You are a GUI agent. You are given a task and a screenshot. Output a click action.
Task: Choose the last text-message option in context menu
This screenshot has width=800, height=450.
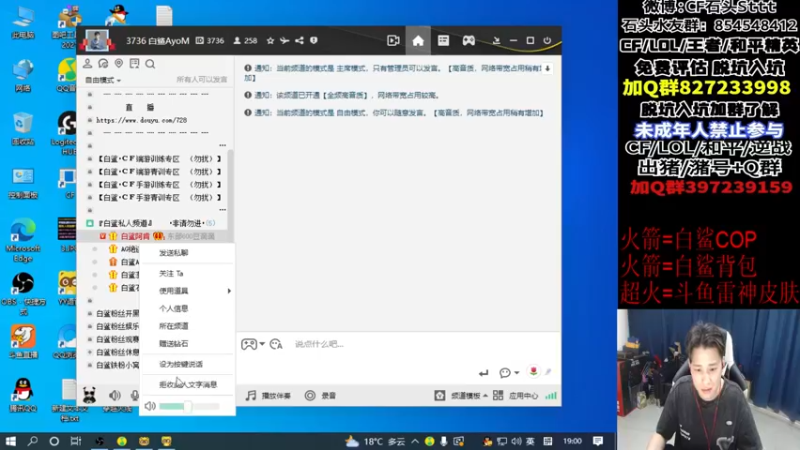point(188,385)
